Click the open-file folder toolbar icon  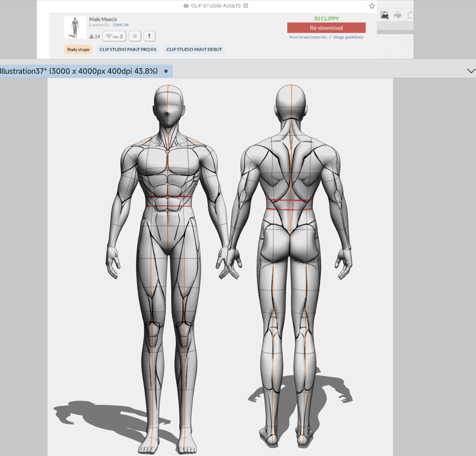pos(385,15)
